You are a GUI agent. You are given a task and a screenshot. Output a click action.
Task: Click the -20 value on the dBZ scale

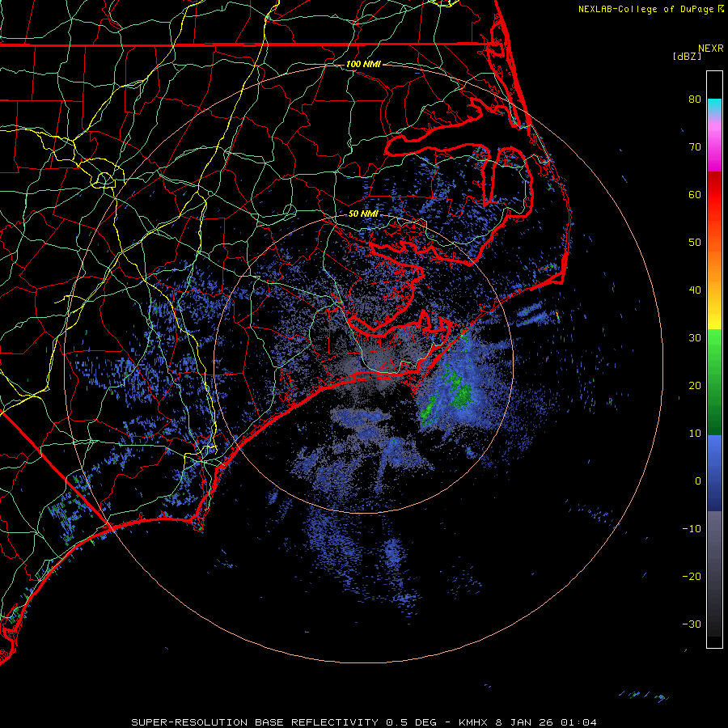692,576
